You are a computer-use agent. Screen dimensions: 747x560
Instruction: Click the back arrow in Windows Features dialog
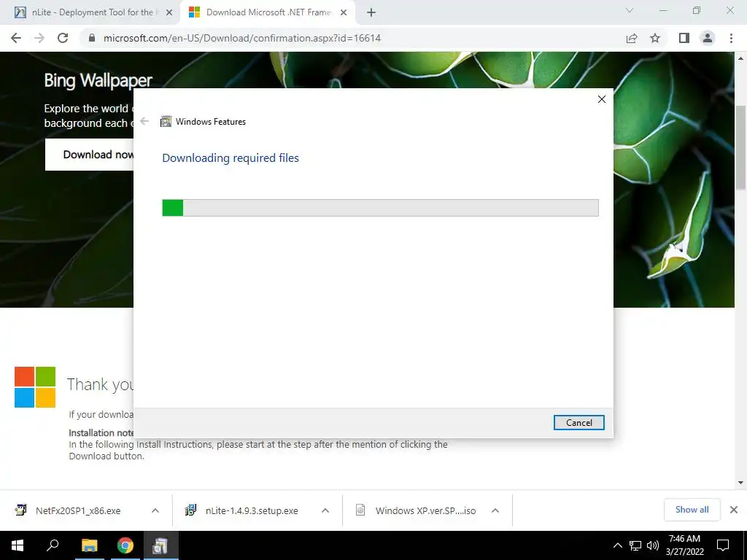click(144, 122)
